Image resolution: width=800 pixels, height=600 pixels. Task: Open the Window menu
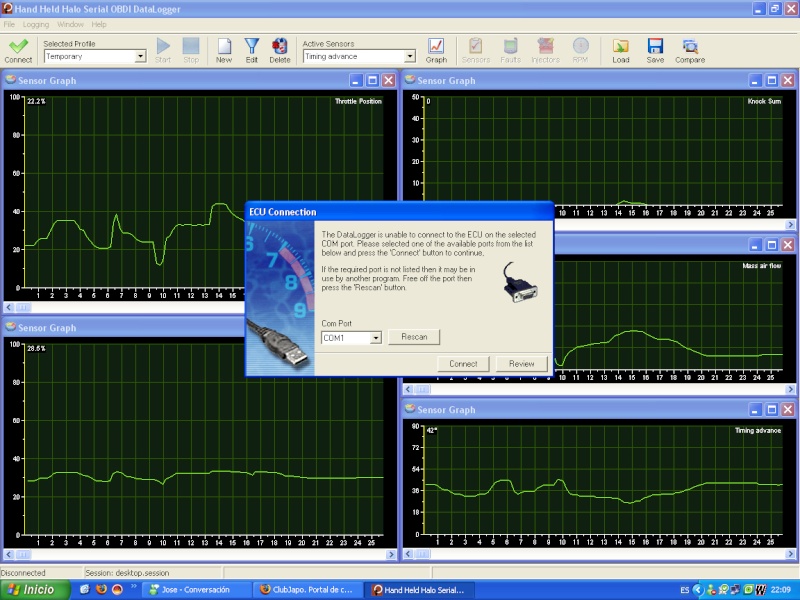click(70, 24)
